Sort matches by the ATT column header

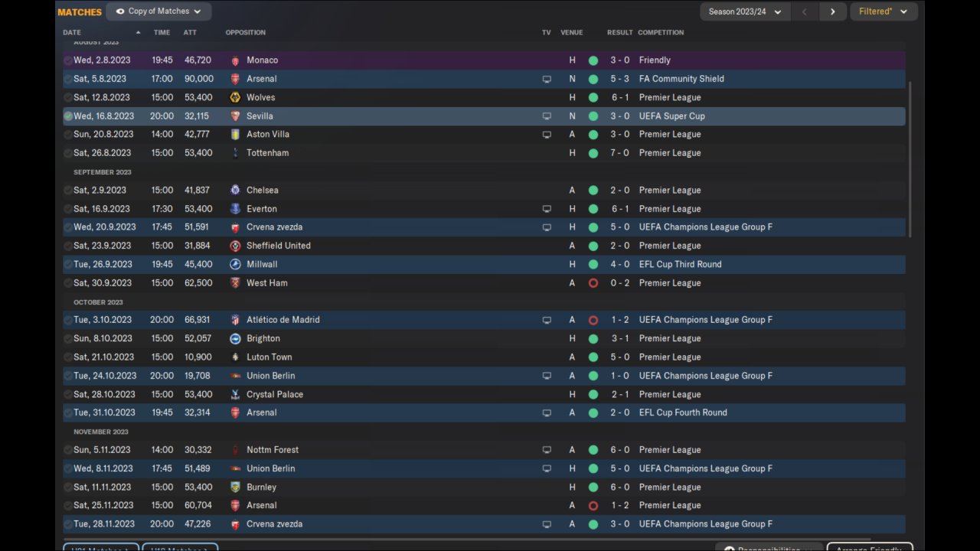point(190,33)
